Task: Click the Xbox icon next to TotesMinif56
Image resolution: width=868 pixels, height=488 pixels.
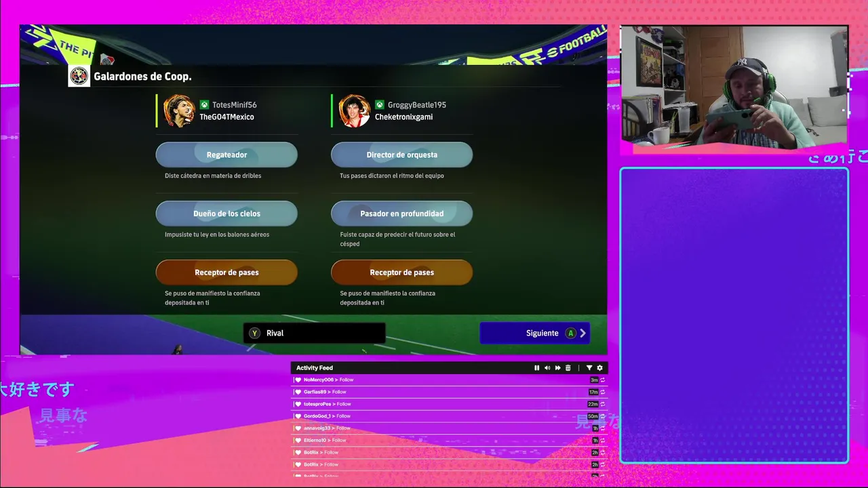Action: click(204, 105)
